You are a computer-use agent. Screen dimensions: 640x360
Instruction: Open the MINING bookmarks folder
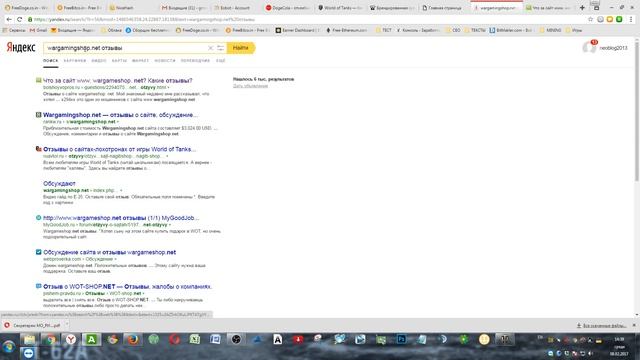click(551, 30)
